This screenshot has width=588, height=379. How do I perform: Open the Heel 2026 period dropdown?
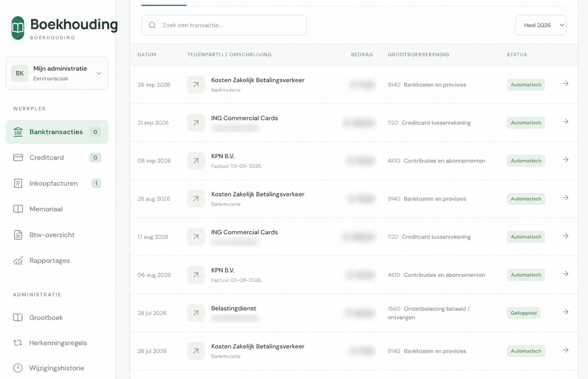click(541, 25)
